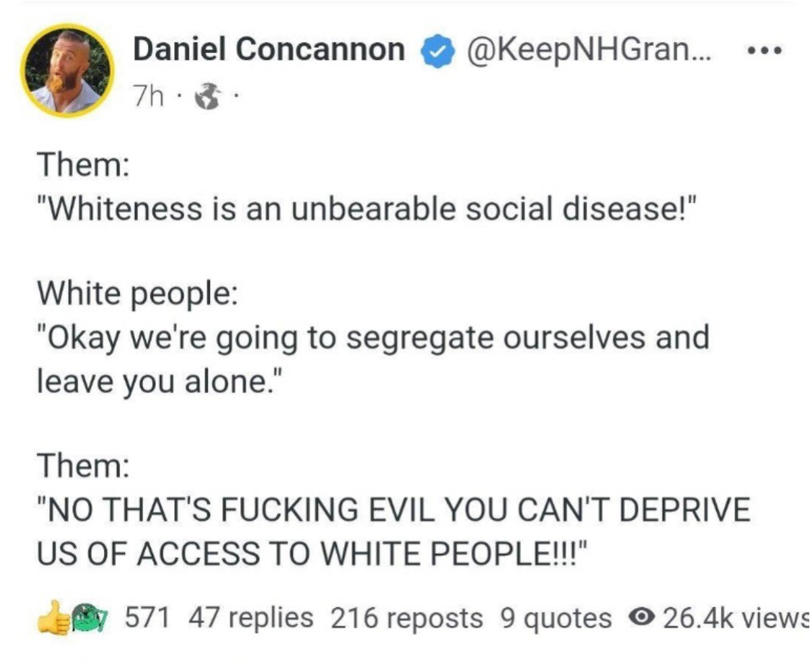This screenshot has height=664, width=812.
Task: Click the 26.4k views count
Action: click(732, 617)
